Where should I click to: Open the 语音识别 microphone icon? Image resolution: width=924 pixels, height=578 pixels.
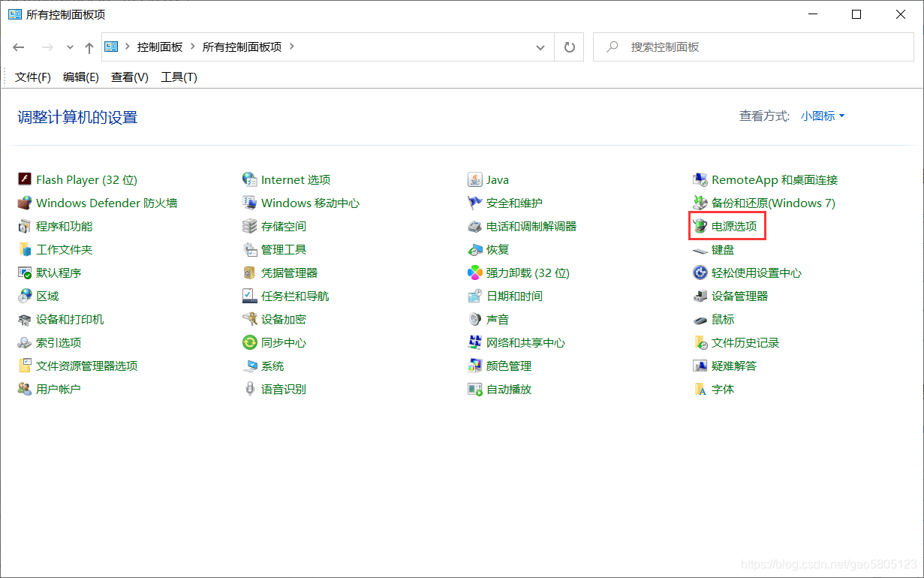coord(250,389)
